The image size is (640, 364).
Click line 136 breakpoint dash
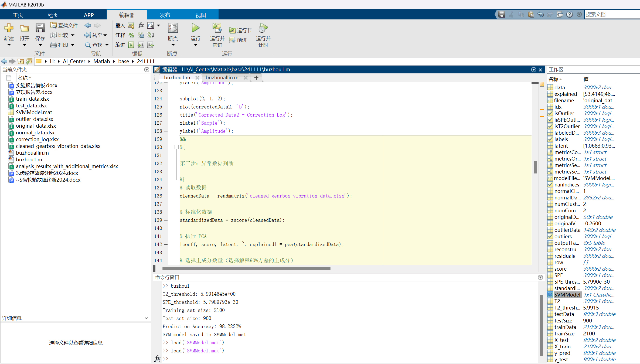tap(166, 196)
